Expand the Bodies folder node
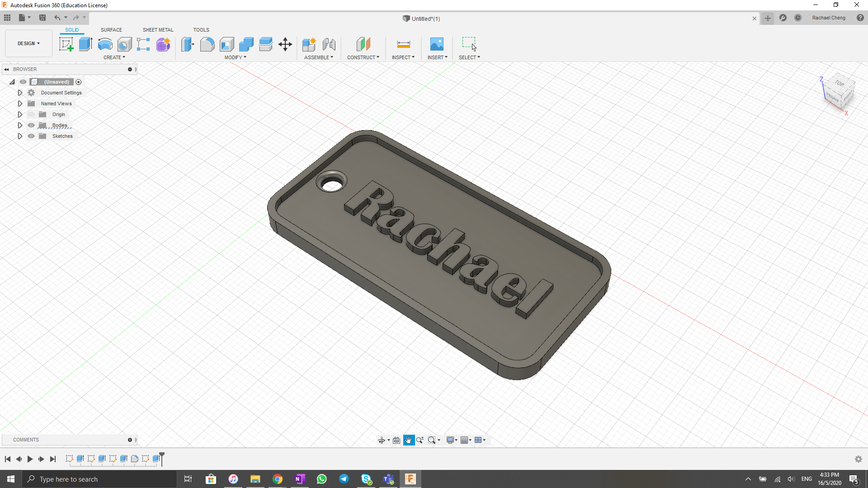 click(x=20, y=125)
